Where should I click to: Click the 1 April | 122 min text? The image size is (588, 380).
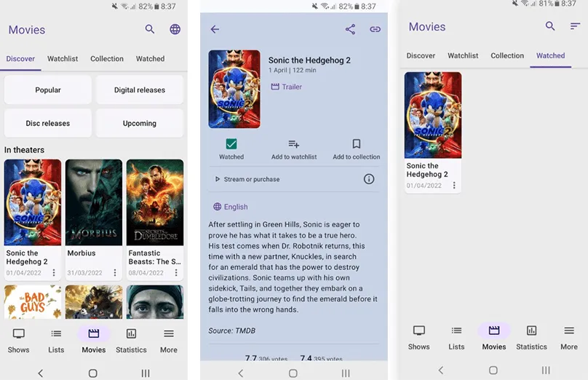(292, 70)
